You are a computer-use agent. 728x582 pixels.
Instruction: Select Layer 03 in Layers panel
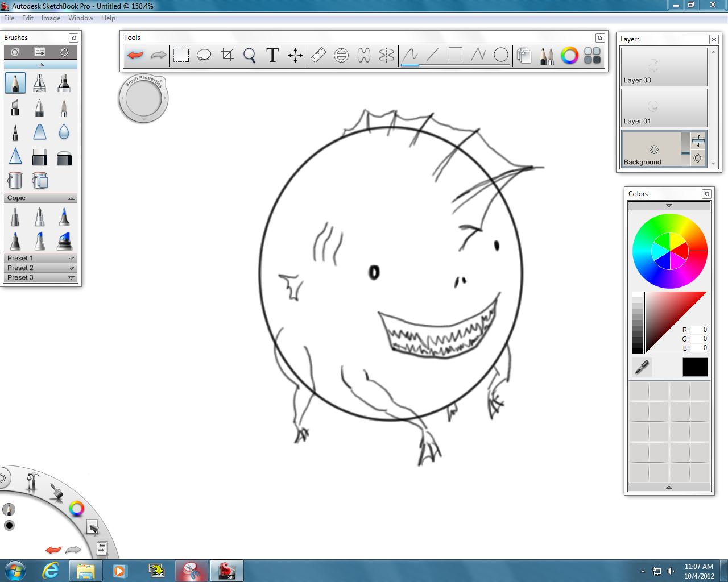[664, 67]
